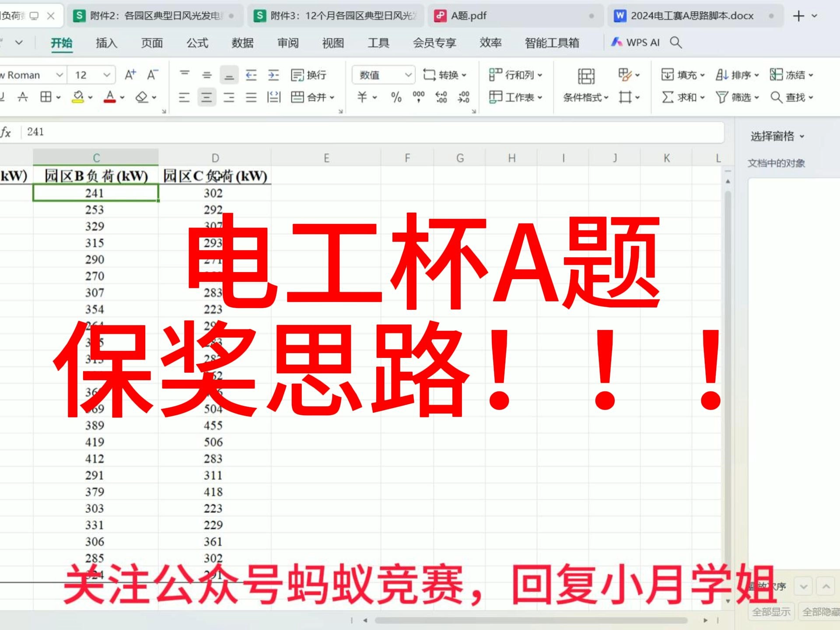Apply thousands separator icon

pos(419,97)
